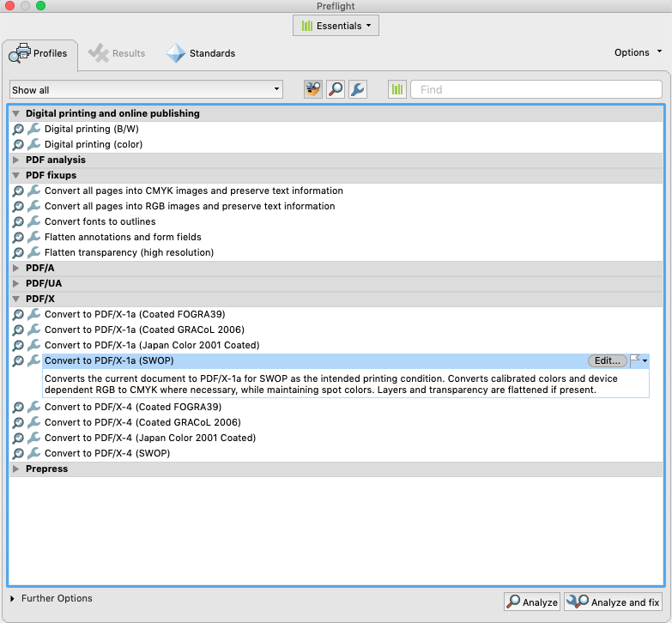Switch to the Standards tab
This screenshot has width=672, height=623.
(201, 53)
